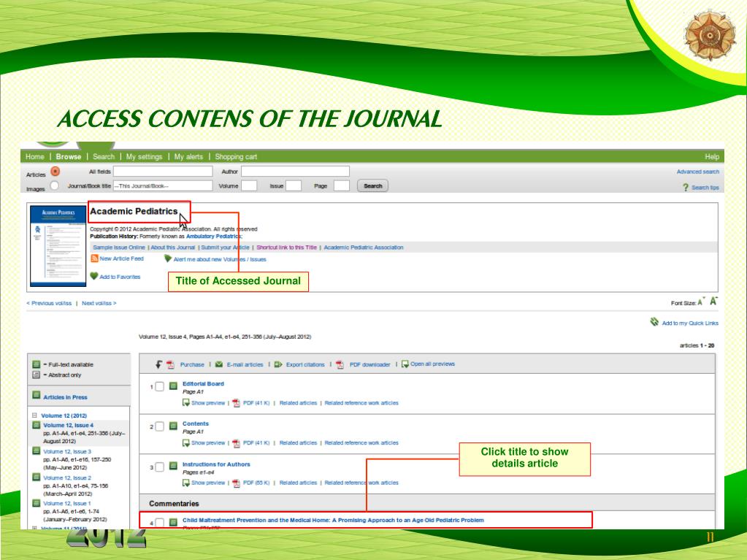
Task: Open PDF (41 K) icon for Contents
Action: [x=236, y=443]
